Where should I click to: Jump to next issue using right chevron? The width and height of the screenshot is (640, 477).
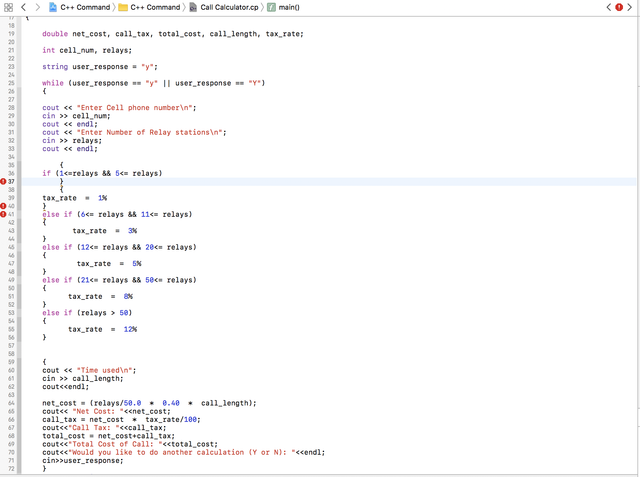(629, 7)
